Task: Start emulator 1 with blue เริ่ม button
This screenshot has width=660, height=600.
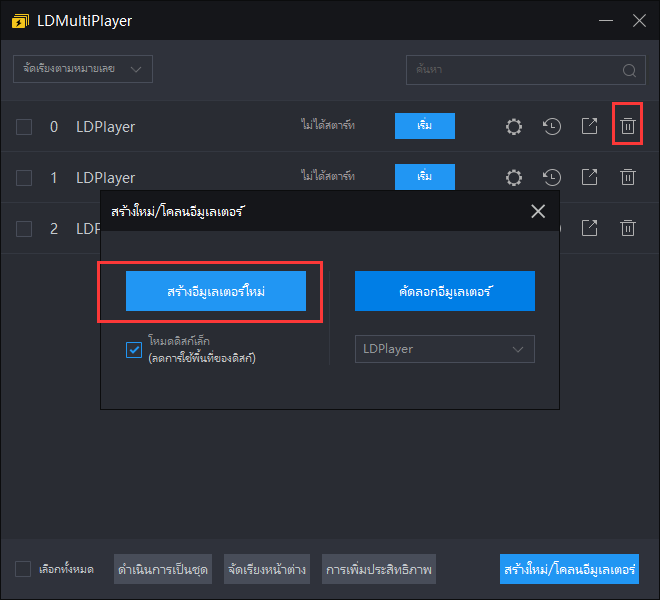Action: pos(425,176)
